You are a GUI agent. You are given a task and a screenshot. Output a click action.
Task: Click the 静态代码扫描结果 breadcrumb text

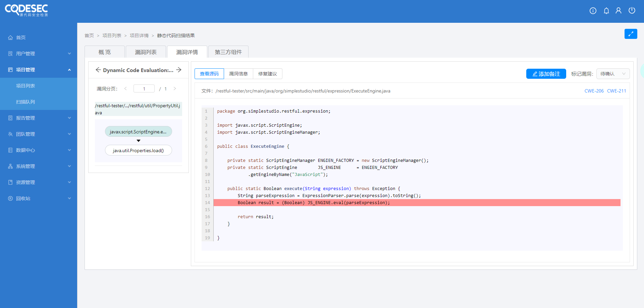pos(176,36)
